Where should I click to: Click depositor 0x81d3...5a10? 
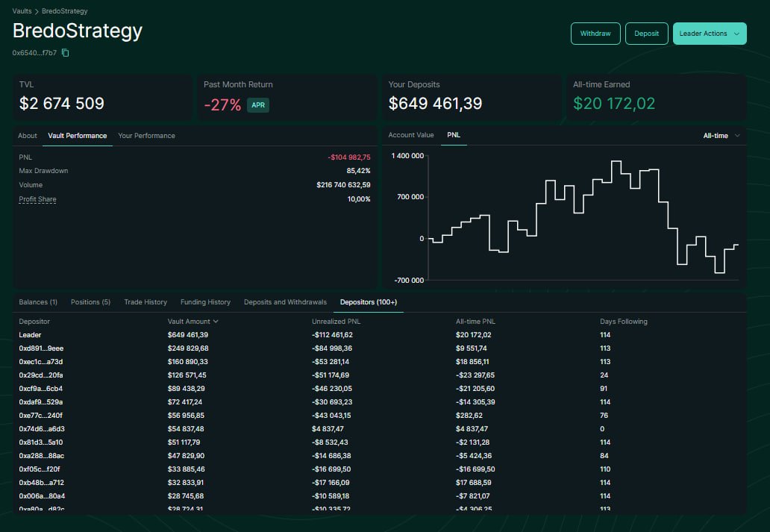[41, 442]
